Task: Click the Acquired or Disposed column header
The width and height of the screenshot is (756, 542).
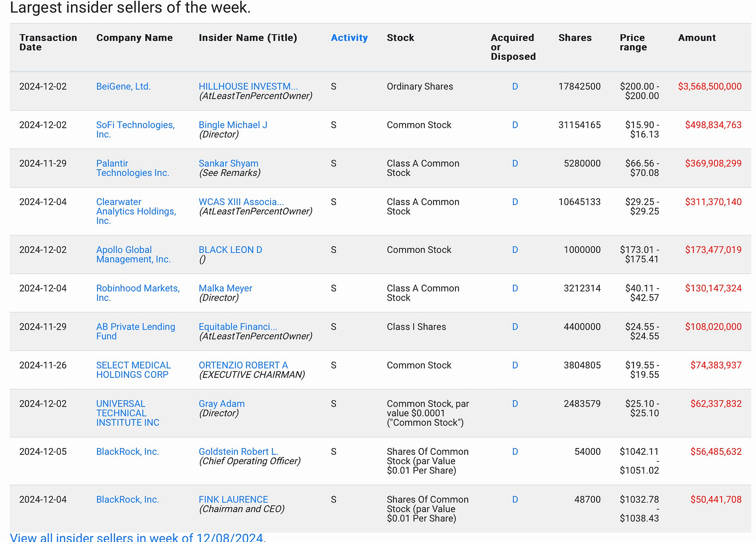Action: 513,47
